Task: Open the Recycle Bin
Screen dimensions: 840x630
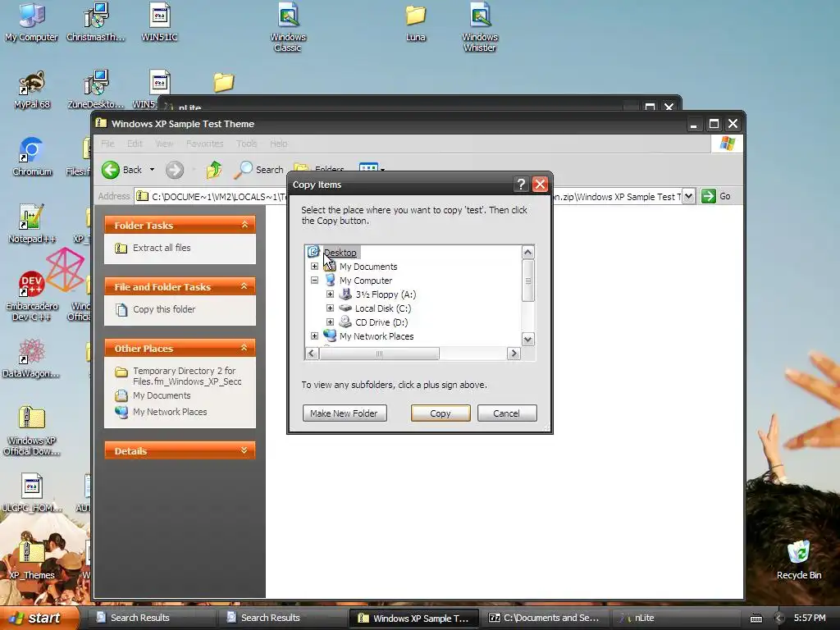Action: [x=799, y=560]
